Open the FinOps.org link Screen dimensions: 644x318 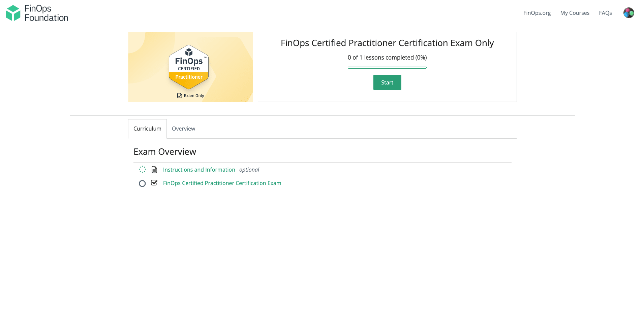coord(537,13)
